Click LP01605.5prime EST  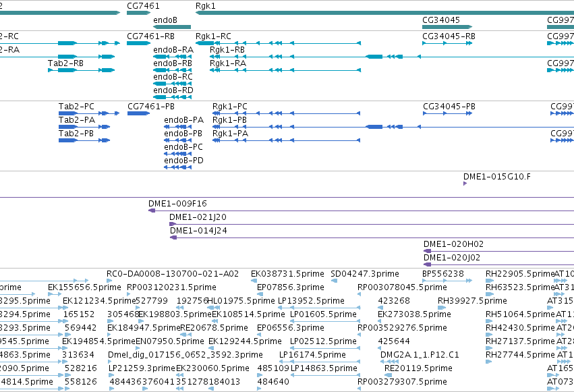coord(323,314)
